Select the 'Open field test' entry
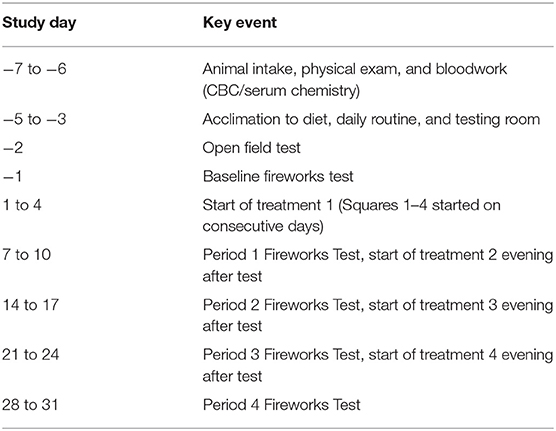556x431 pixels. [251, 148]
